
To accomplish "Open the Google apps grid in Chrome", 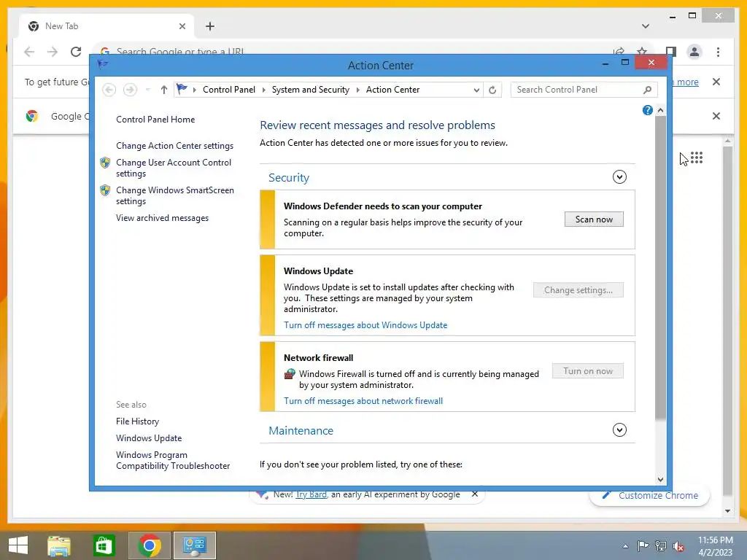I will [x=697, y=157].
